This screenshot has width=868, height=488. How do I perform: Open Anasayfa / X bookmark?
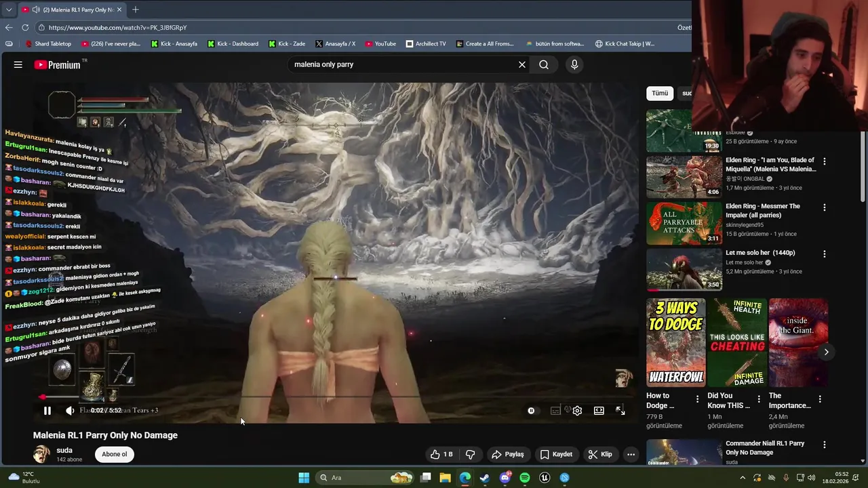(335, 43)
